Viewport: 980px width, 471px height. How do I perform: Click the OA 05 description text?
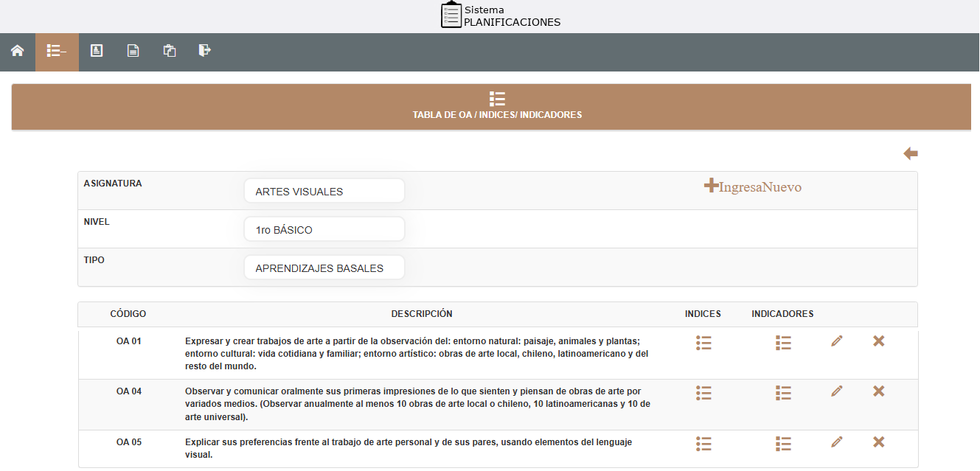tap(409, 448)
